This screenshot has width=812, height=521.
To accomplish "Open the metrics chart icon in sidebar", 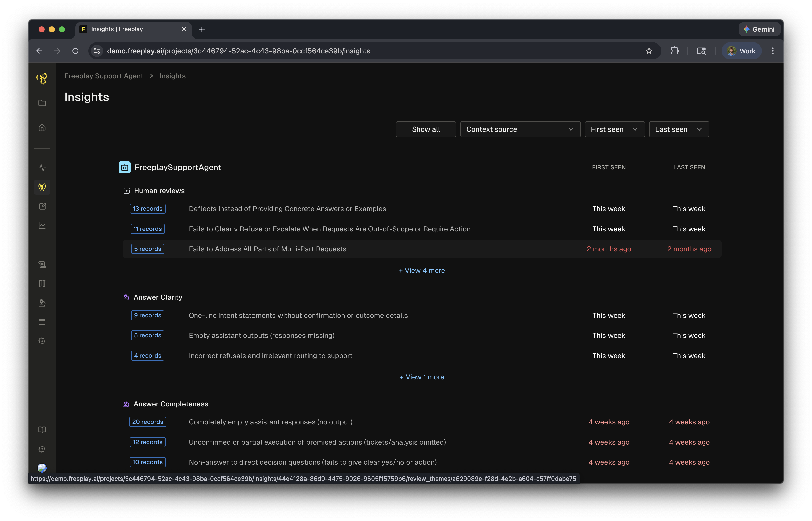I will click(42, 225).
